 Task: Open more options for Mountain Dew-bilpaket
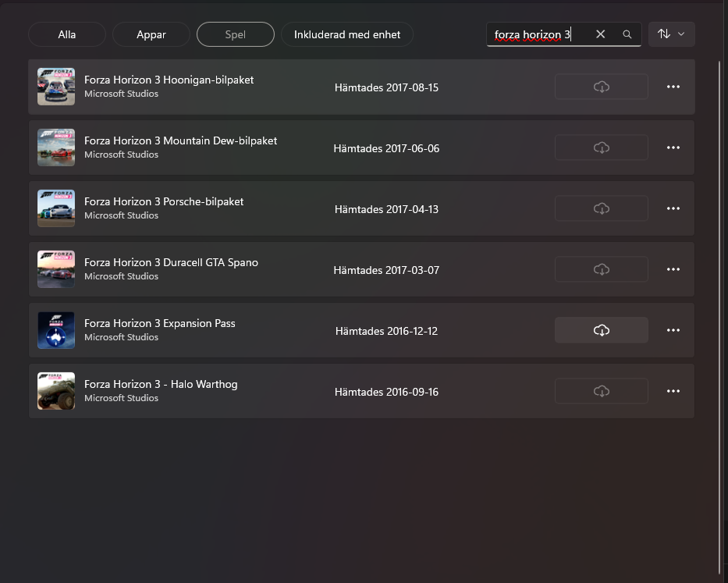[x=673, y=148]
